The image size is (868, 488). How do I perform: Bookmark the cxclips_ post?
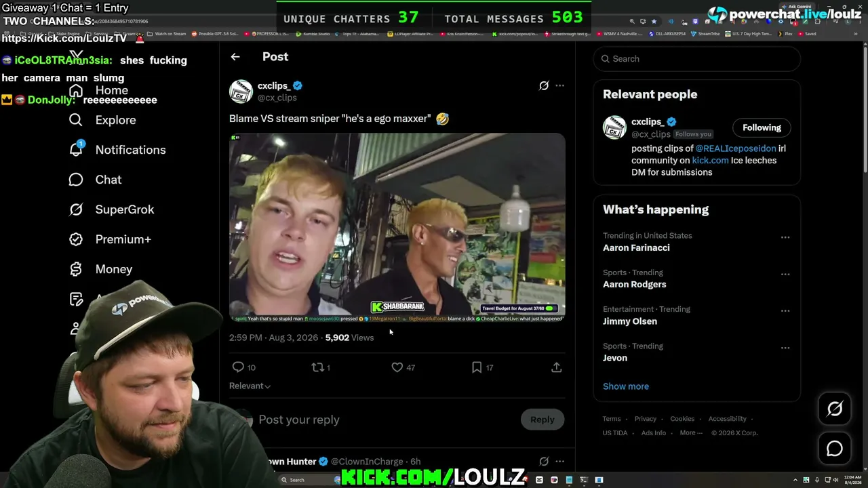(477, 367)
